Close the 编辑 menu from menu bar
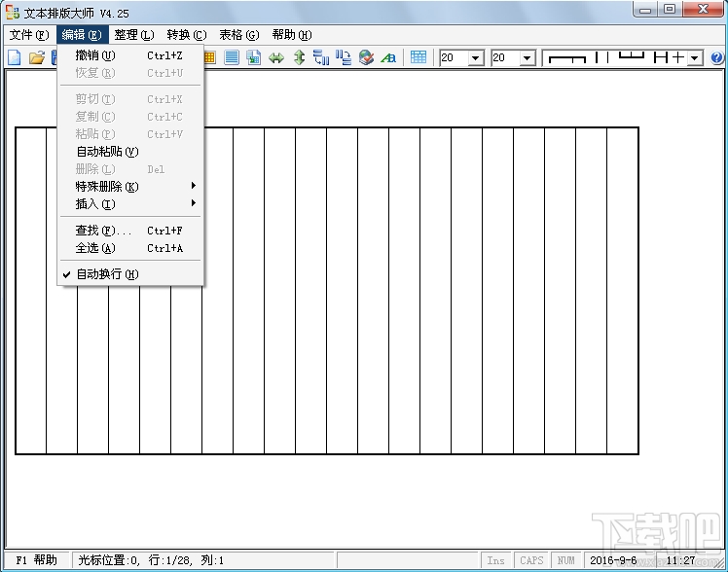The height and width of the screenshot is (572, 728). [82, 35]
